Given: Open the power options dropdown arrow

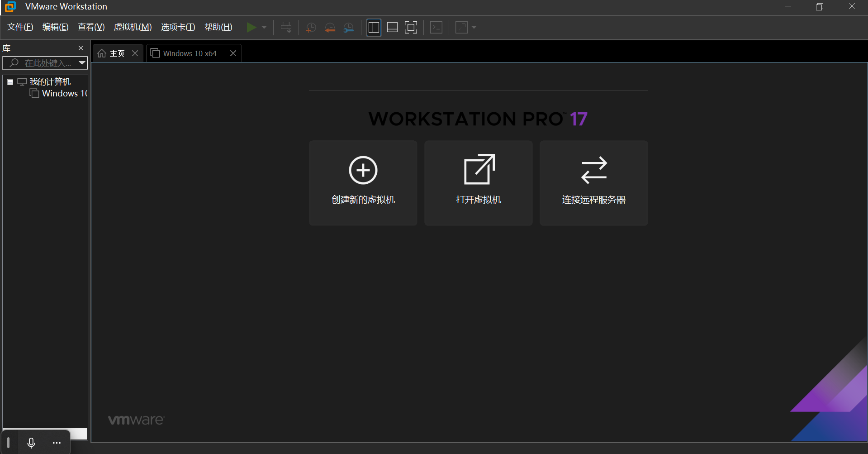Looking at the screenshot, I should pyautogui.click(x=264, y=28).
